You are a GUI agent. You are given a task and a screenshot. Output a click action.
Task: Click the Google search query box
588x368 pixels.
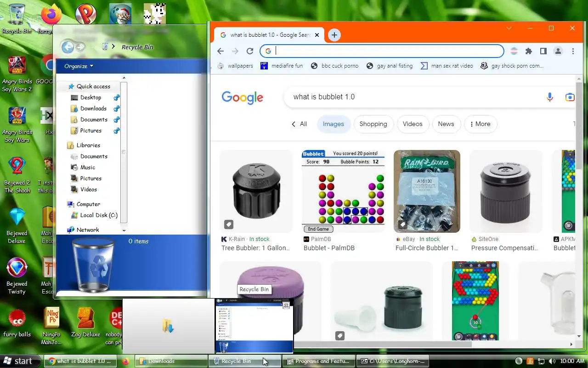coord(413,97)
